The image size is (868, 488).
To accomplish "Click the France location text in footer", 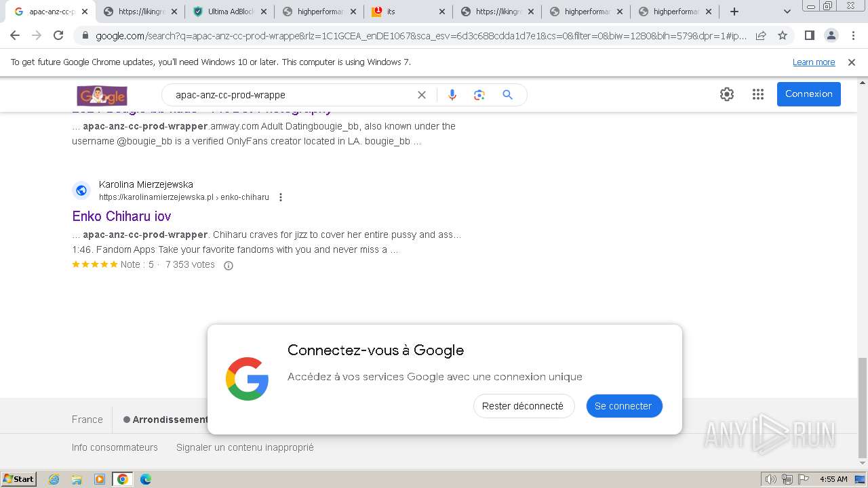I will pyautogui.click(x=87, y=420).
